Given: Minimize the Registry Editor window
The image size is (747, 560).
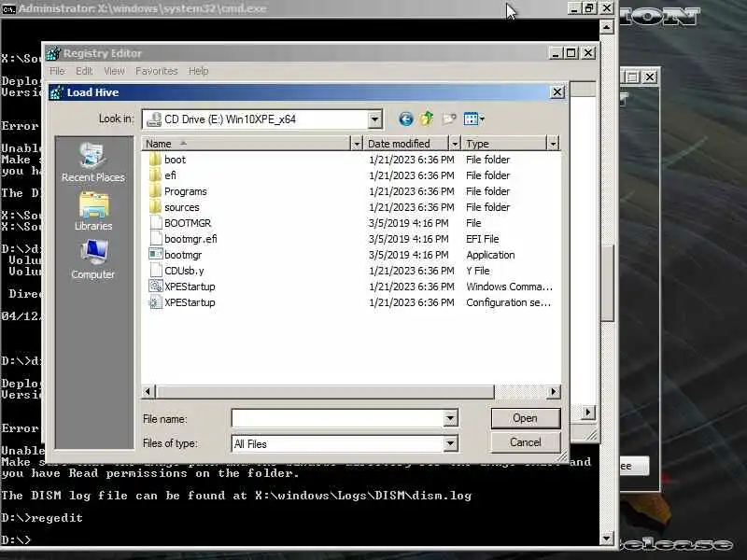Looking at the screenshot, I should 556,53.
